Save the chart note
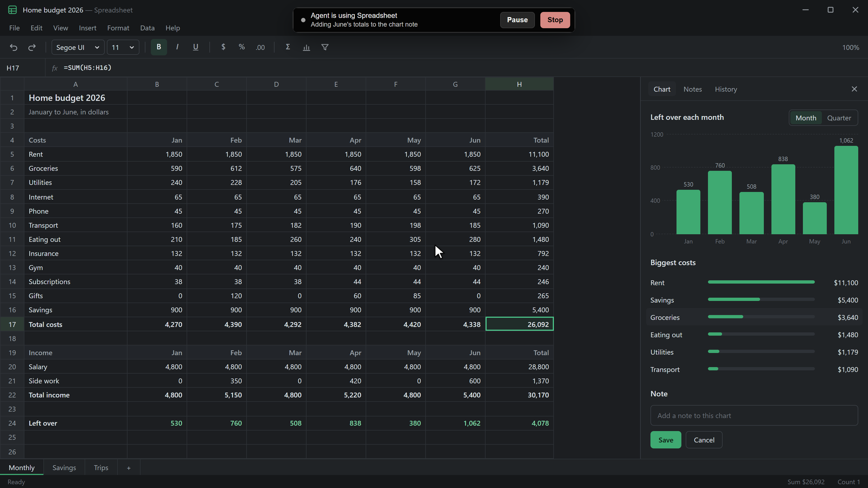Screen dimensions: 868x488 pyautogui.click(x=665, y=440)
